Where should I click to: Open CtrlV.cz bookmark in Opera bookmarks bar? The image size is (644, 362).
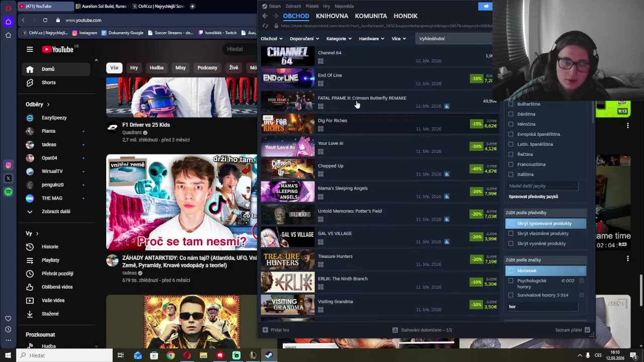(x=44, y=33)
